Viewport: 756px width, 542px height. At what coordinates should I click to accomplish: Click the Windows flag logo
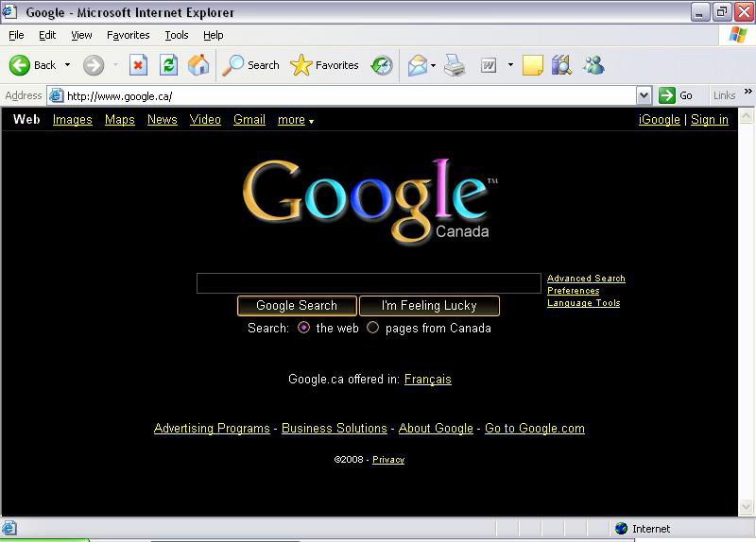(x=738, y=35)
